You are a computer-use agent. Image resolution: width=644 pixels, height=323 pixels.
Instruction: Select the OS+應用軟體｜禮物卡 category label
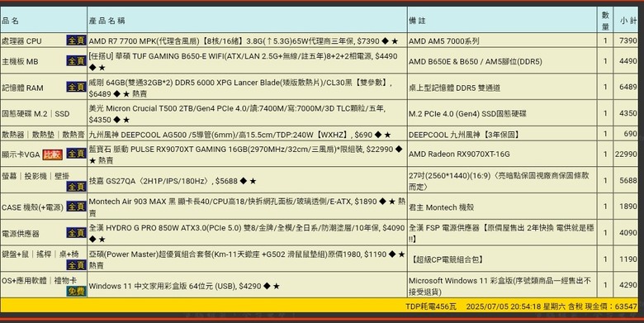tap(40, 281)
